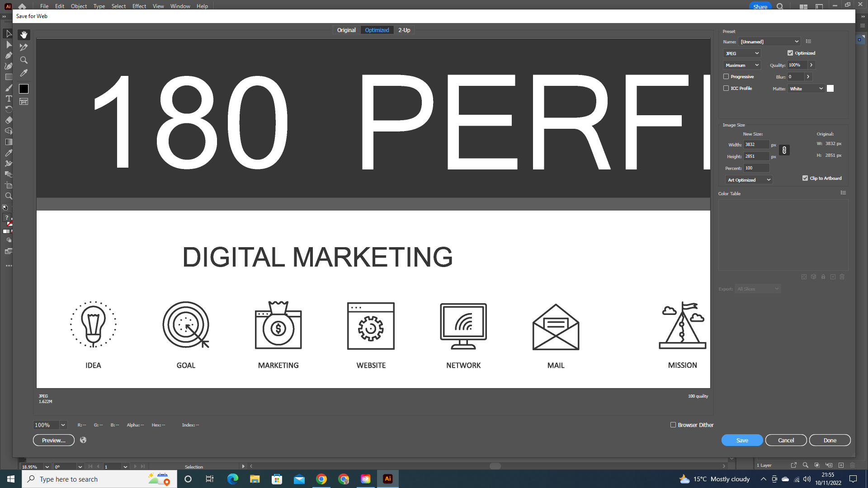Viewport: 868px width, 488px height.
Task: Uncheck the Clip to Artboard option
Action: tap(805, 178)
